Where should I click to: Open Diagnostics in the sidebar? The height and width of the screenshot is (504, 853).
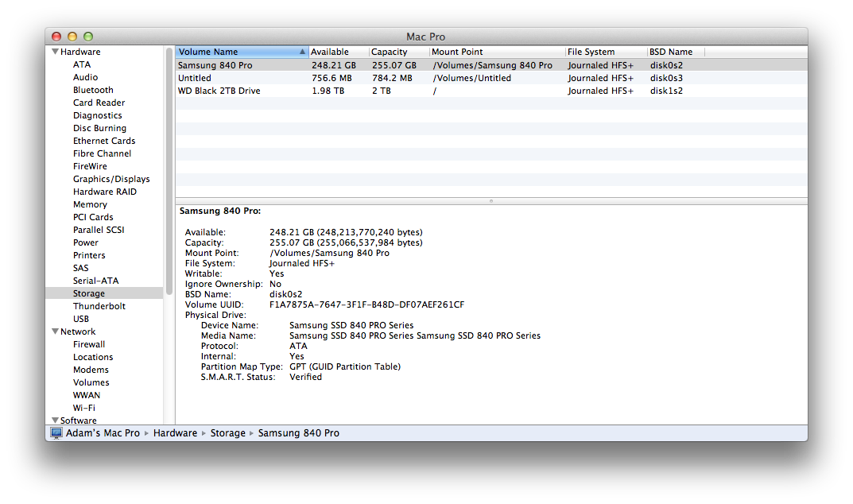[97, 115]
